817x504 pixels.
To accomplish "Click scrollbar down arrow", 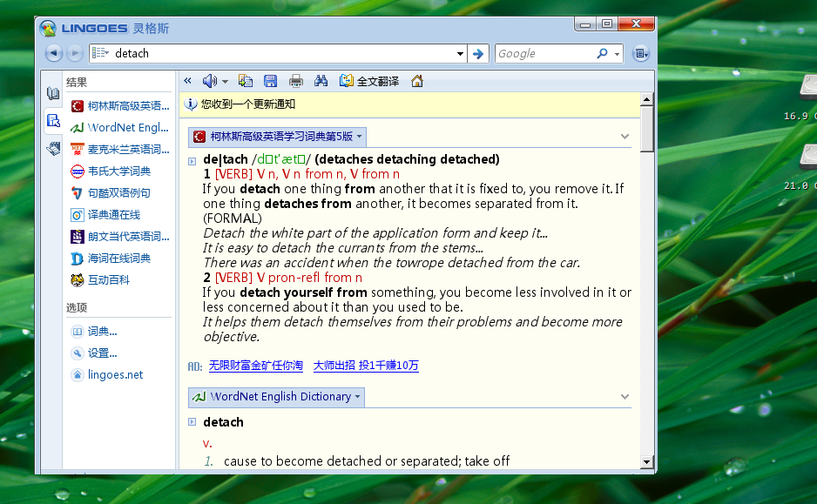I will click(x=646, y=462).
